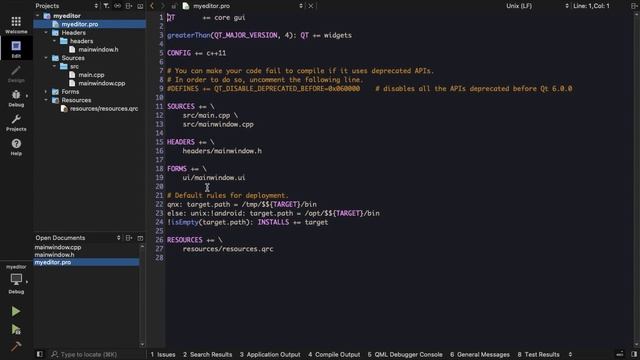Click the CONFIG keyword on line 5
The height and width of the screenshot is (360, 640).
(x=179, y=53)
